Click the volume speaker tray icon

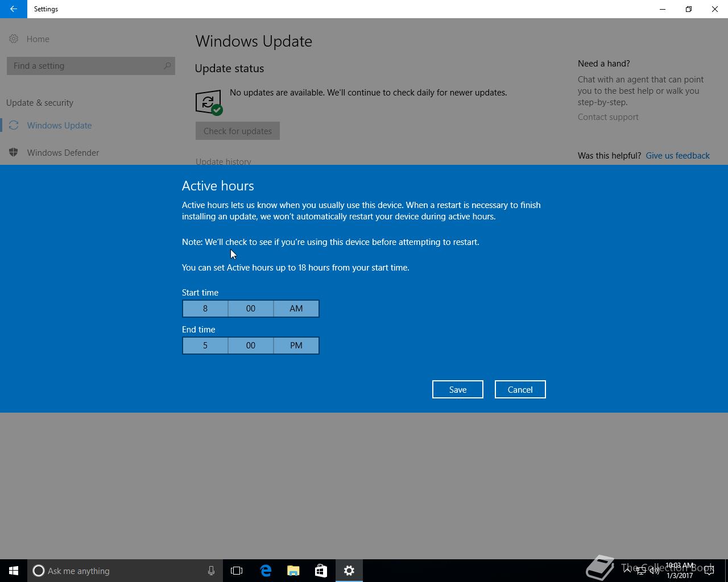click(x=654, y=571)
